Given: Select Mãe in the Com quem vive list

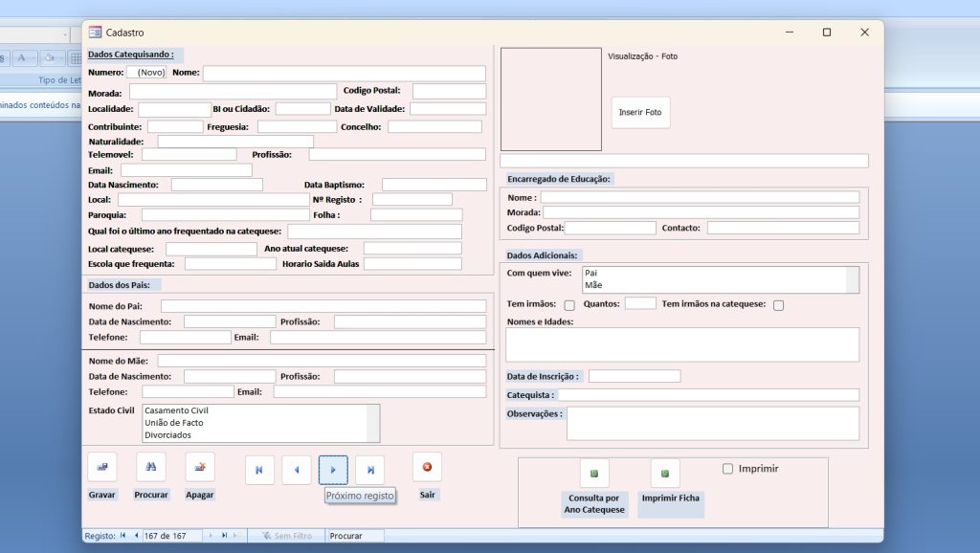Looking at the screenshot, I should tap(593, 285).
